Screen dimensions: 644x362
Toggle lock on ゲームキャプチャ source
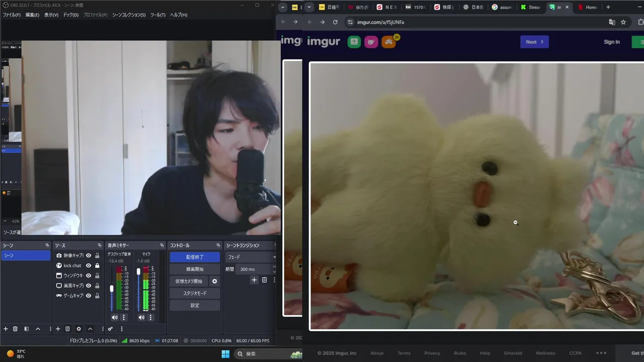97,296
